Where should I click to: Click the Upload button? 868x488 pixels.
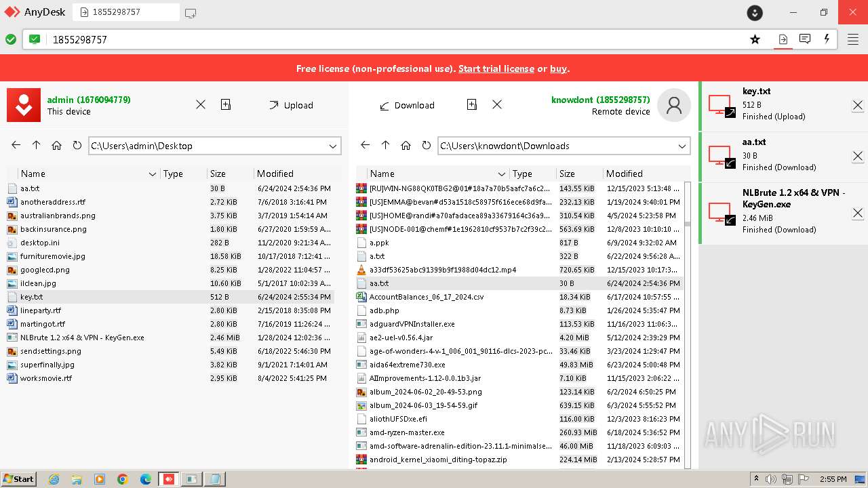(291, 105)
